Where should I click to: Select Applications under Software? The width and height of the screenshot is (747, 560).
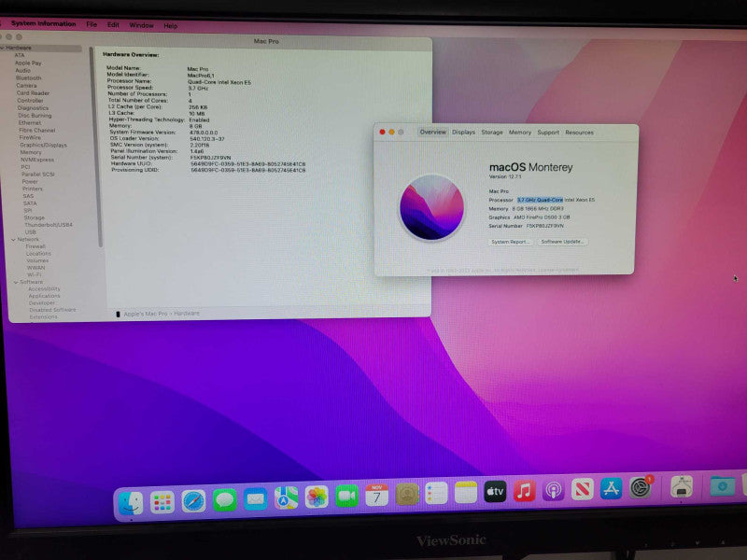coord(44,296)
